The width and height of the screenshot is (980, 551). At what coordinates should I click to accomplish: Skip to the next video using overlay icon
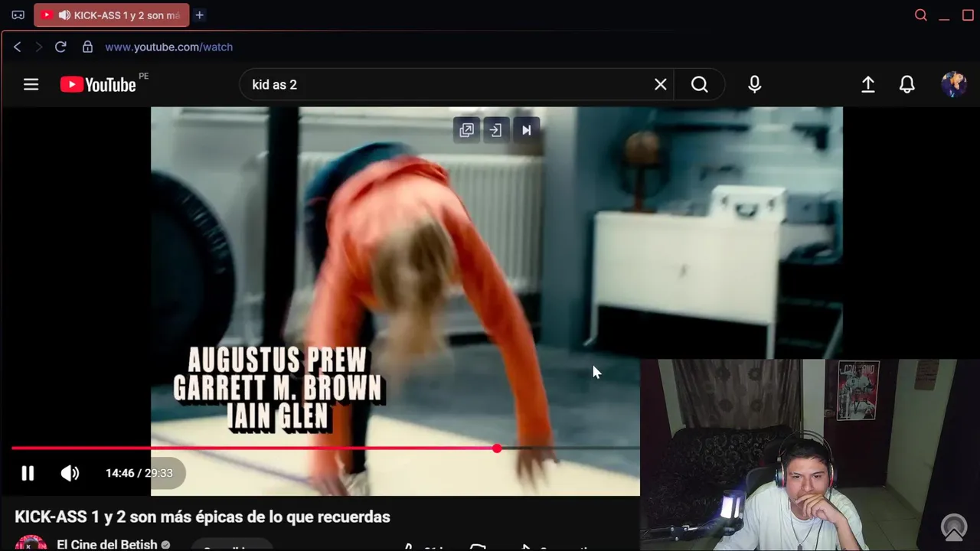[x=526, y=130]
